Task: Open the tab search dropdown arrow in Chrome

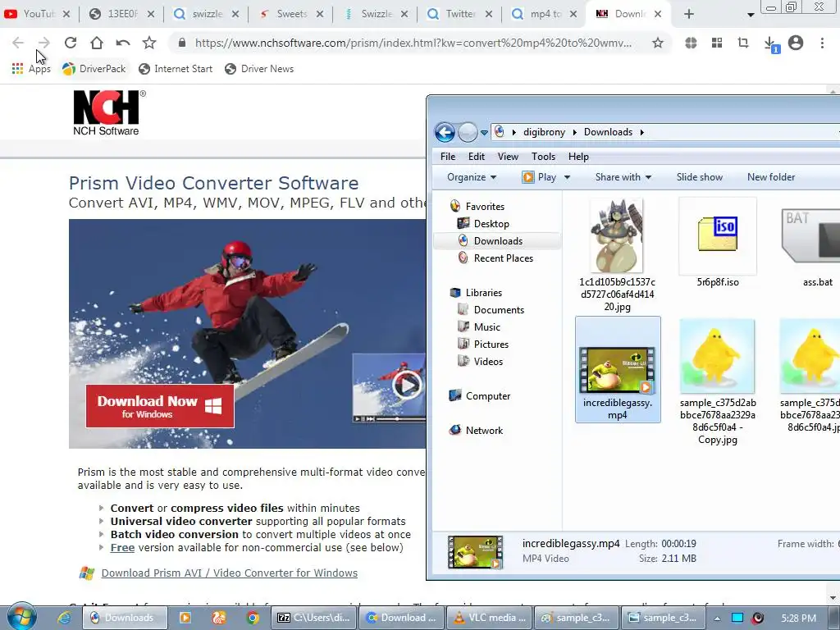Action: click(x=751, y=15)
